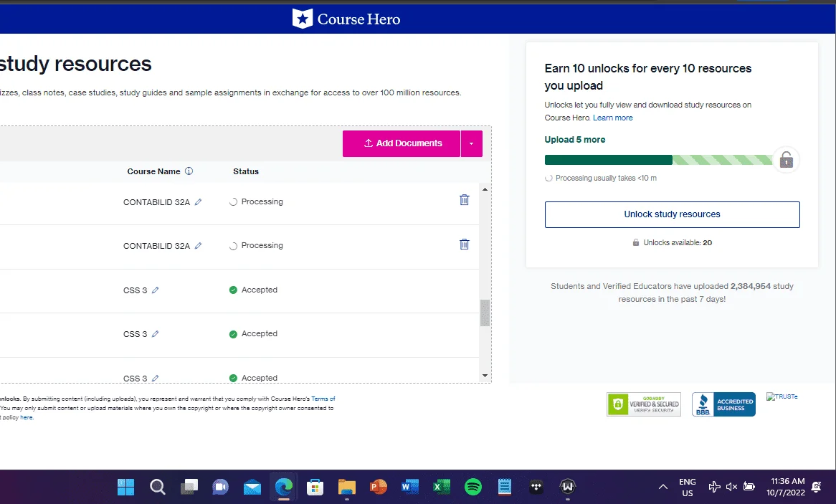Click the Status column header
This screenshot has width=836, height=504.
coord(246,171)
